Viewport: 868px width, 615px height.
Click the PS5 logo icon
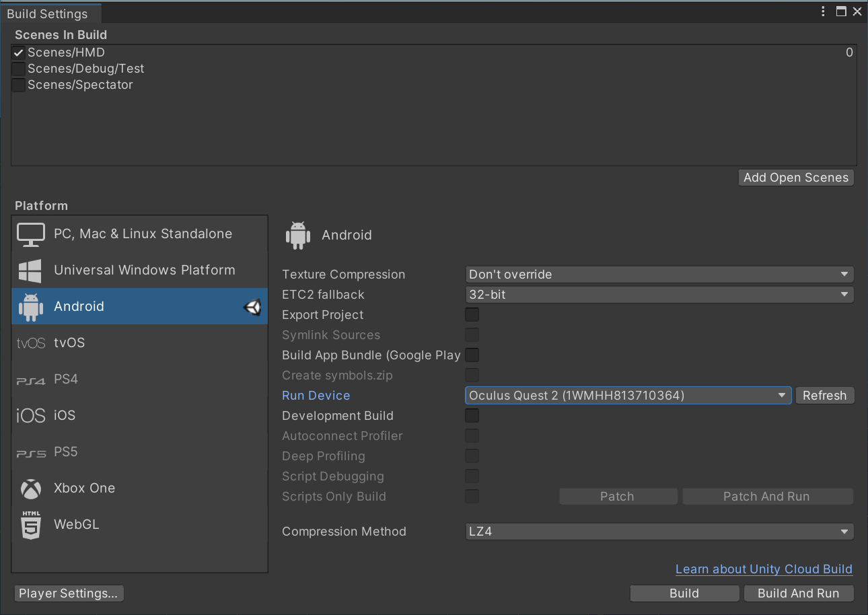coord(31,453)
